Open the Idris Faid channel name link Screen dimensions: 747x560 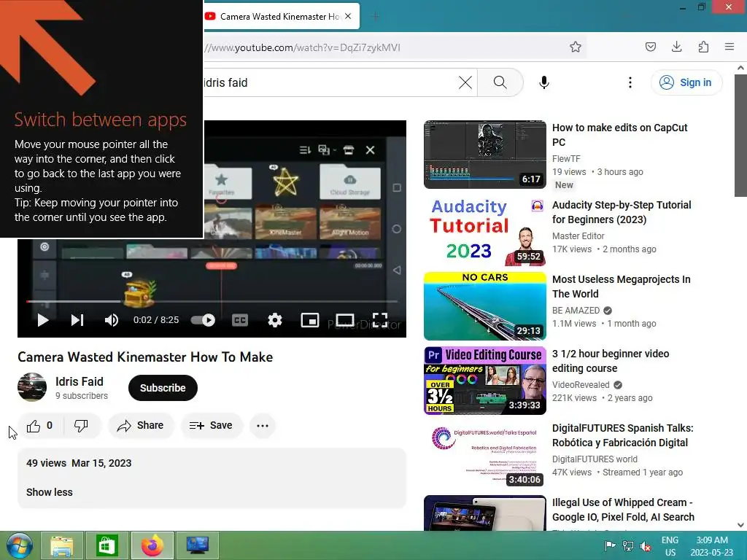click(79, 382)
